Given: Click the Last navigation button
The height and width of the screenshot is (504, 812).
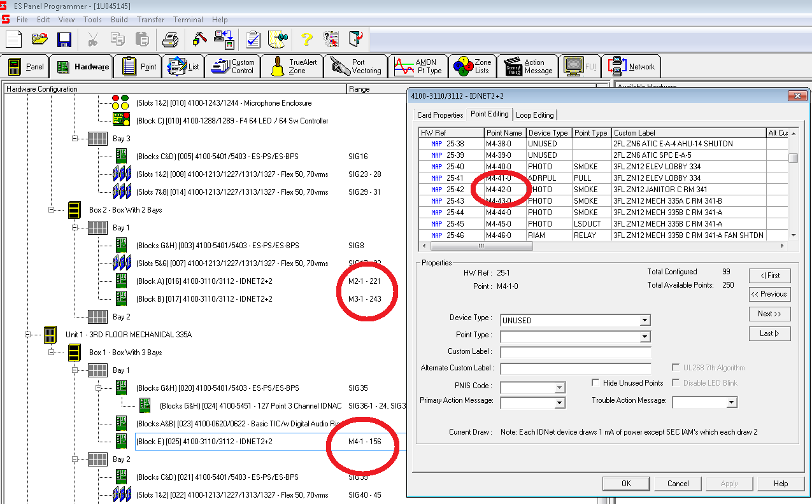Looking at the screenshot, I should [770, 333].
